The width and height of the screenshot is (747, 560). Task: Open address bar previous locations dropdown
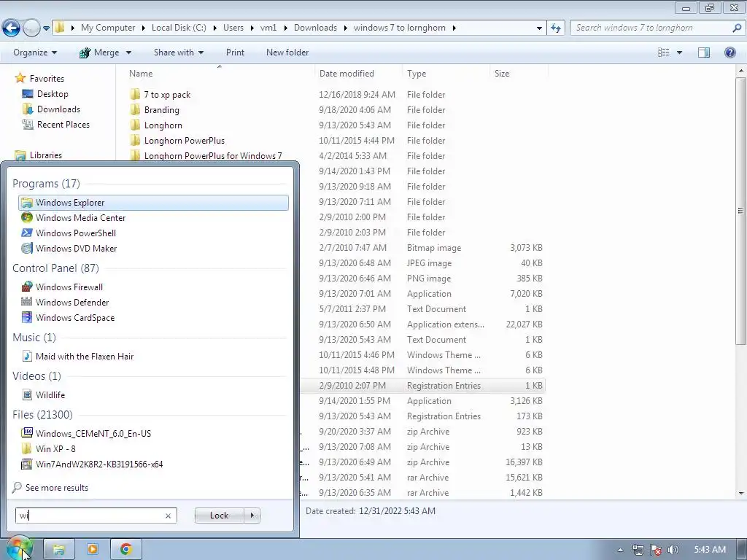click(539, 28)
